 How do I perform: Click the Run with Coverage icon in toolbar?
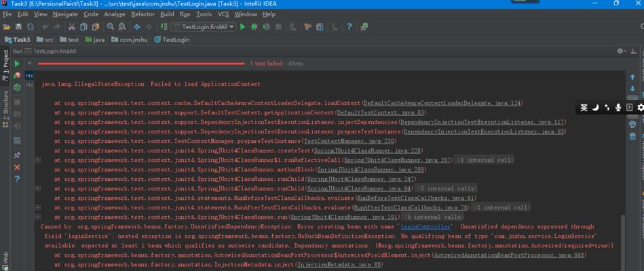coord(267,27)
